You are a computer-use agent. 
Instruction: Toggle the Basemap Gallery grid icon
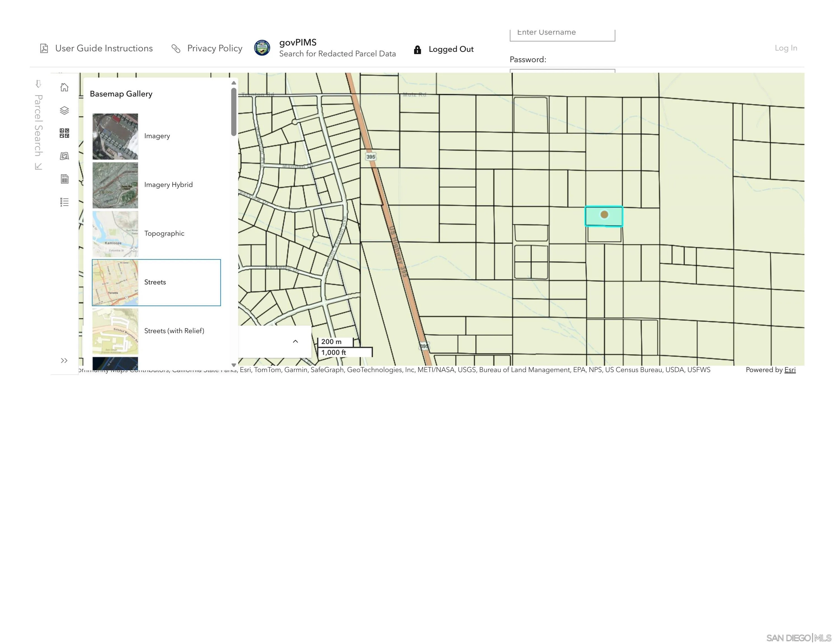[x=65, y=133]
